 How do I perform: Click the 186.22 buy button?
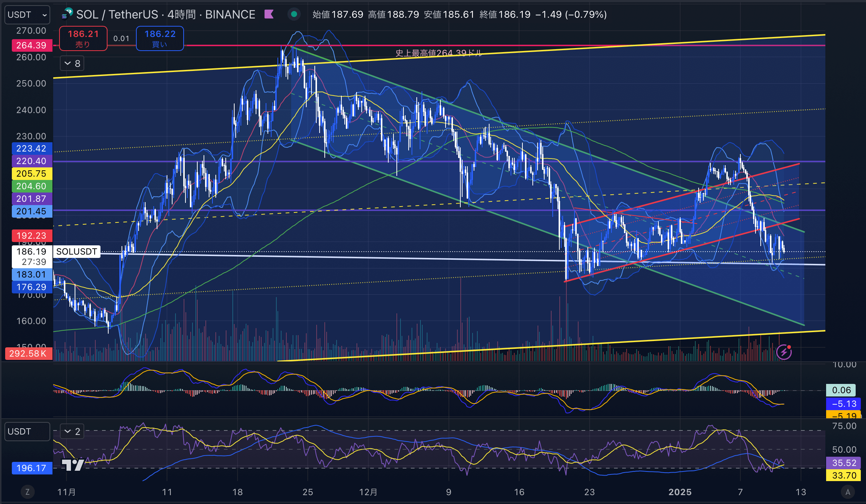pos(160,38)
